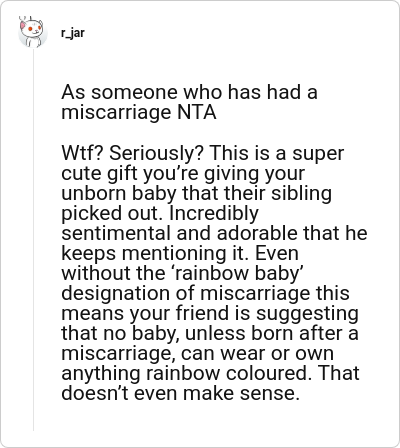Click the text 'keeps mentioning it. Even'
Screen dimensions: 400x448
click(x=180, y=253)
